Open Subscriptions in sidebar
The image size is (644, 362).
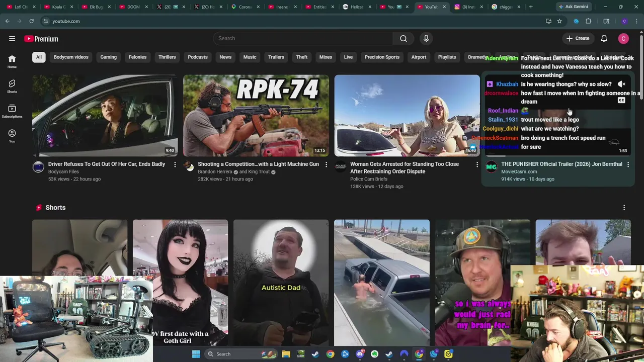click(12, 111)
